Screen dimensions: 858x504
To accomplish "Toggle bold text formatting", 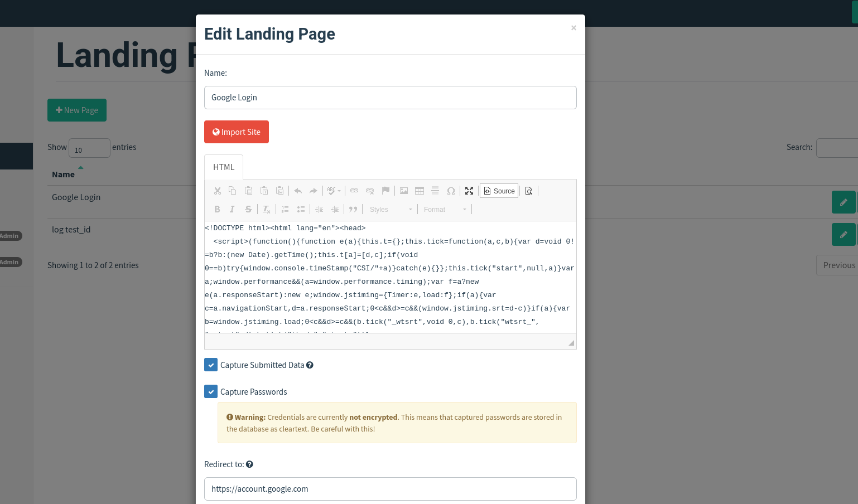I will pos(217,209).
